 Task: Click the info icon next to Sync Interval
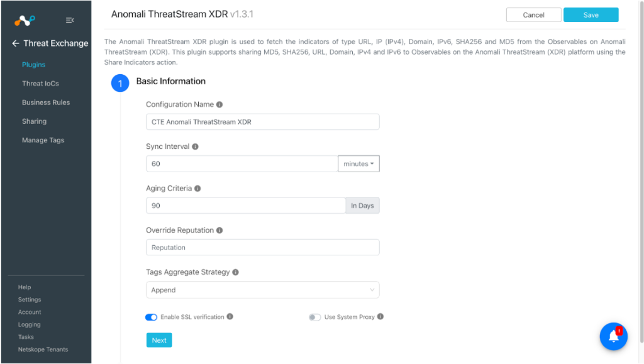click(194, 146)
